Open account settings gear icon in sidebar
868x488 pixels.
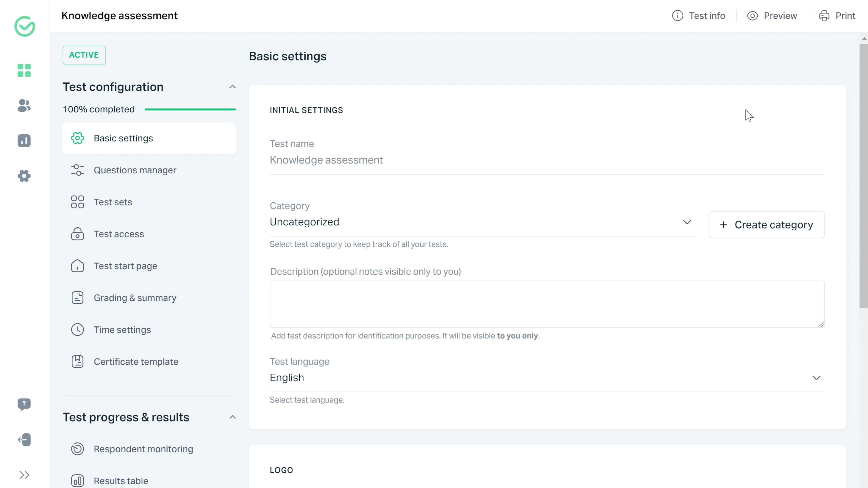[x=24, y=176]
